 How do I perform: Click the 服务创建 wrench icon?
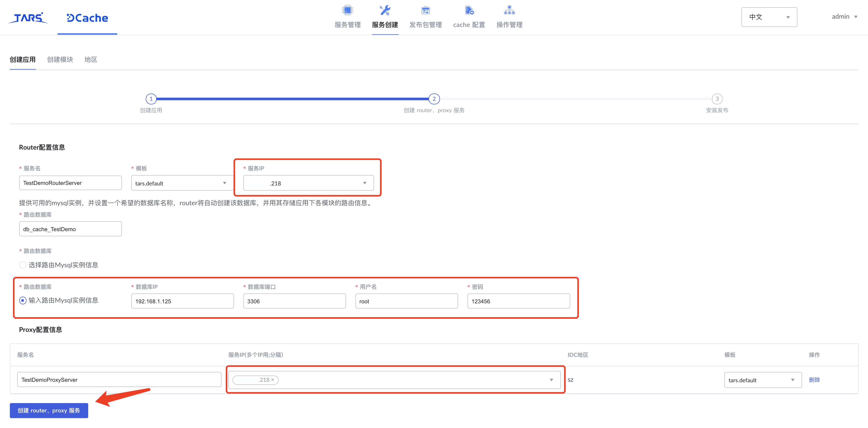(385, 10)
